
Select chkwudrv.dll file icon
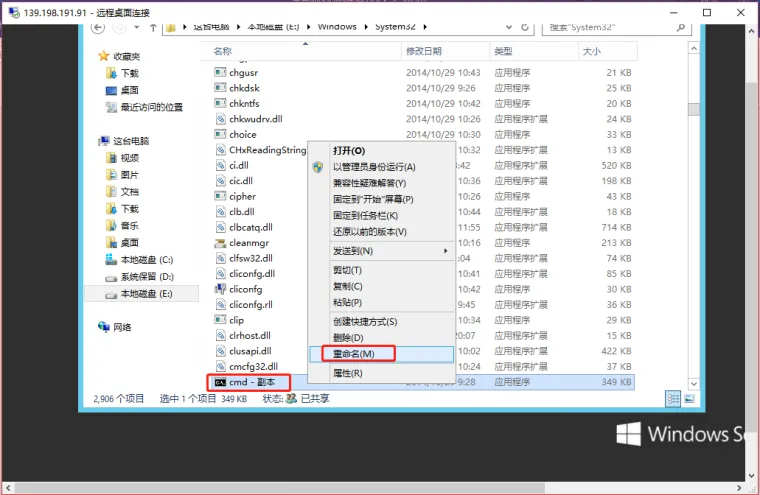220,119
